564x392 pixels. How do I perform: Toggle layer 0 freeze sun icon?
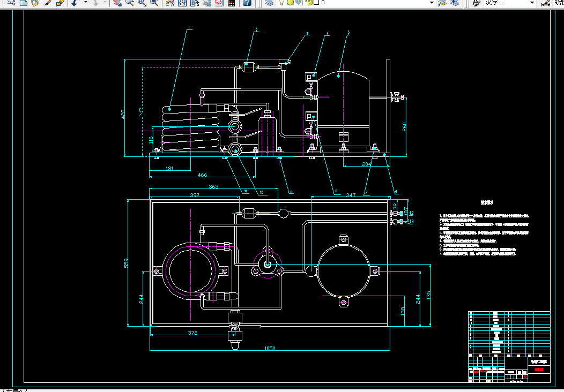pyautogui.click(x=290, y=3)
